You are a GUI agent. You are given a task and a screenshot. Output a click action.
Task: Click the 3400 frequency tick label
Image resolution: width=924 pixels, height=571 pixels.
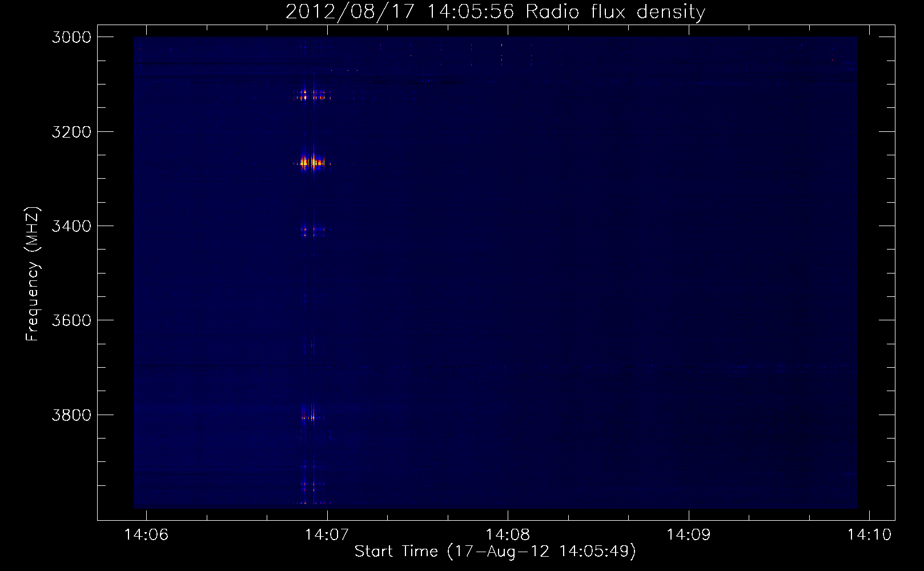(x=71, y=226)
